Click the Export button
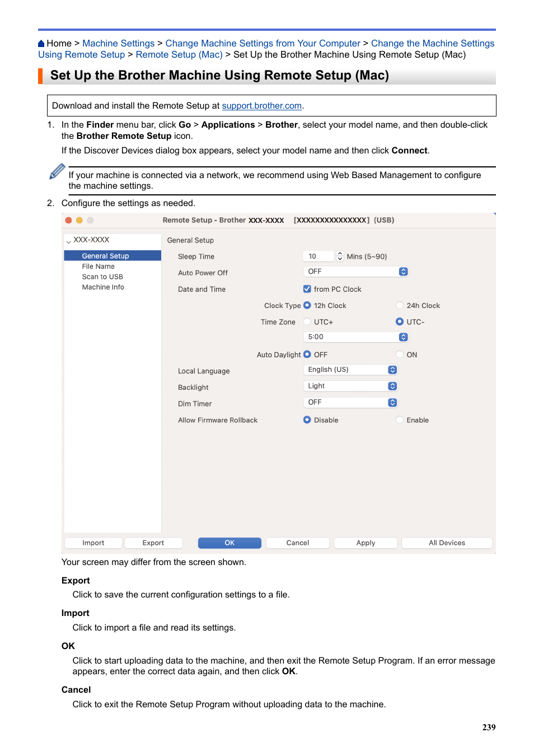Viewport: 534px width, 756px height. coord(153,543)
